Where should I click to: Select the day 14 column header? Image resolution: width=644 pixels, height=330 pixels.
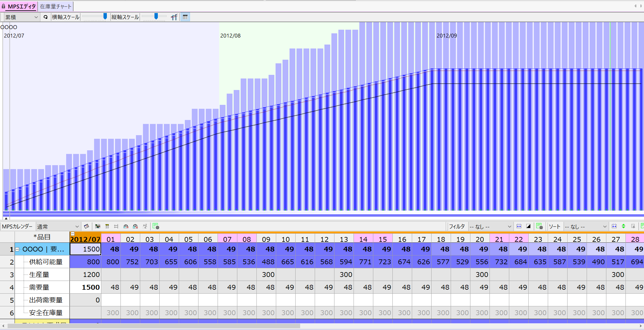[x=363, y=239]
